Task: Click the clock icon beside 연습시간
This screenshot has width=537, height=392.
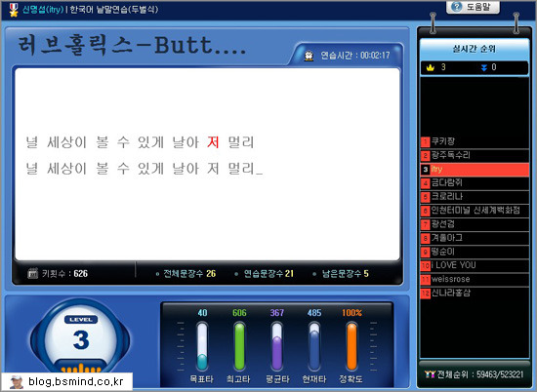Action: pos(309,56)
